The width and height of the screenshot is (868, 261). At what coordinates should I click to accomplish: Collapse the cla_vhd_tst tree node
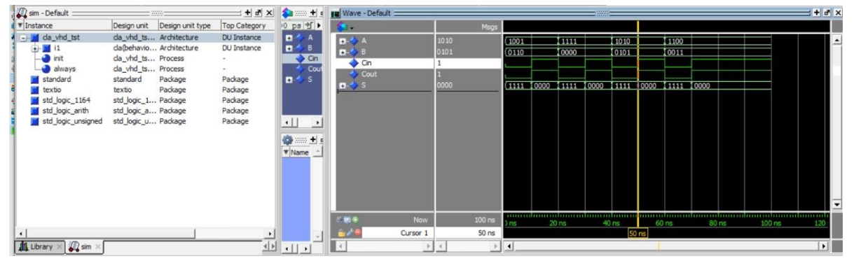pos(23,38)
